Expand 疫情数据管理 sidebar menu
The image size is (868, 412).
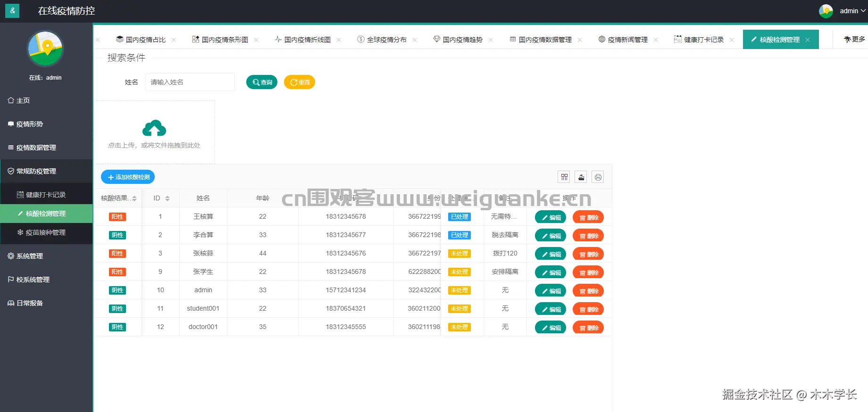(46, 148)
